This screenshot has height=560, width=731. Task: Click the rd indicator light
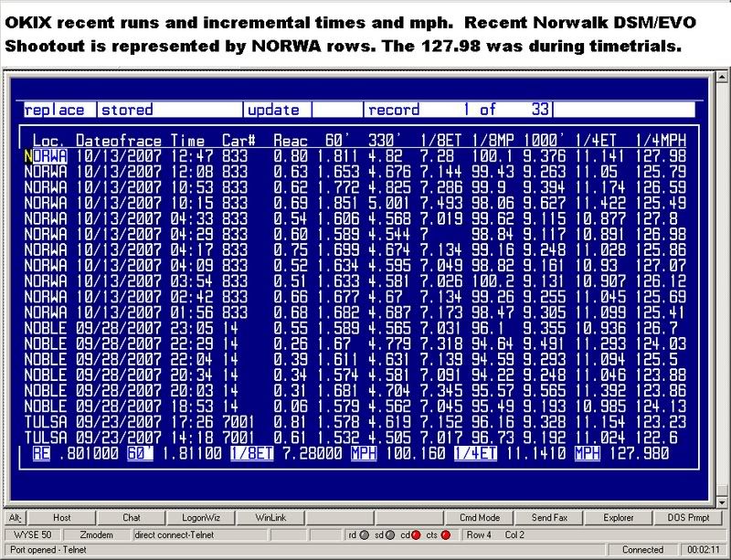click(x=365, y=534)
